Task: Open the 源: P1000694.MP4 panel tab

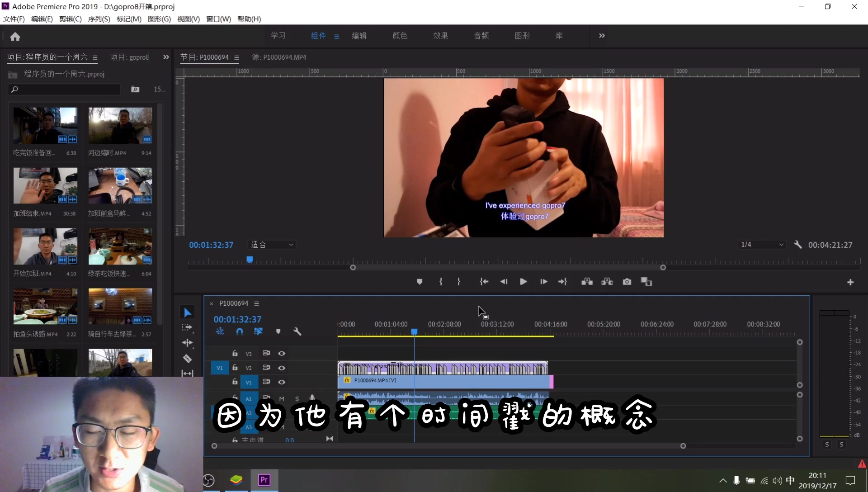Action: click(x=279, y=57)
